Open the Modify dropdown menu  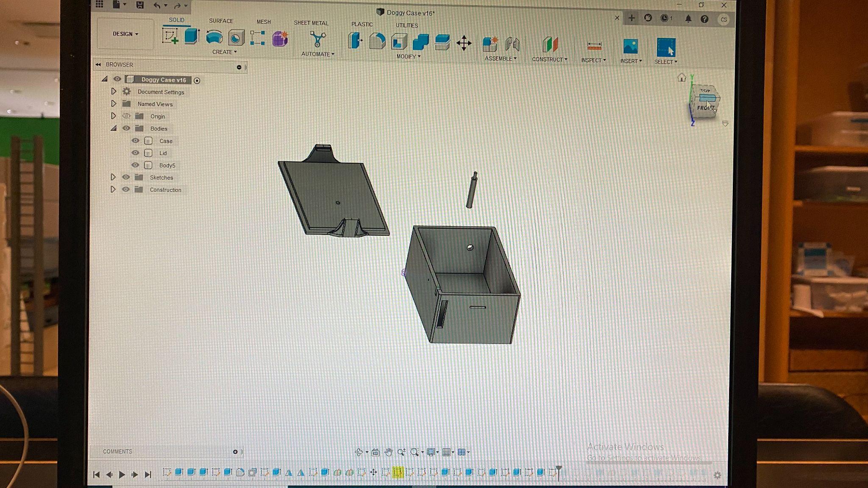click(408, 56)
